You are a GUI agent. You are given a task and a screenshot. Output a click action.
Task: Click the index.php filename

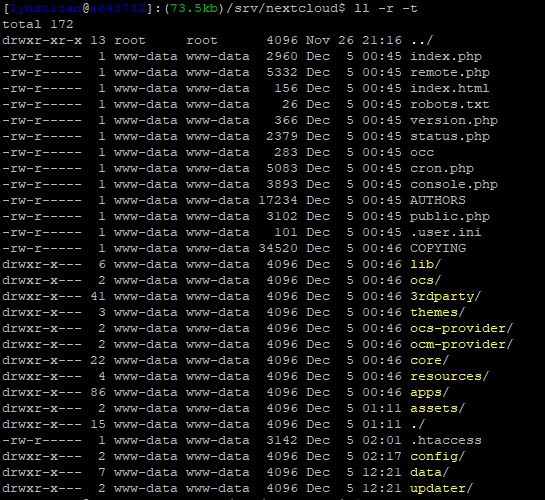pyautogui.click(x=446, y=57)
